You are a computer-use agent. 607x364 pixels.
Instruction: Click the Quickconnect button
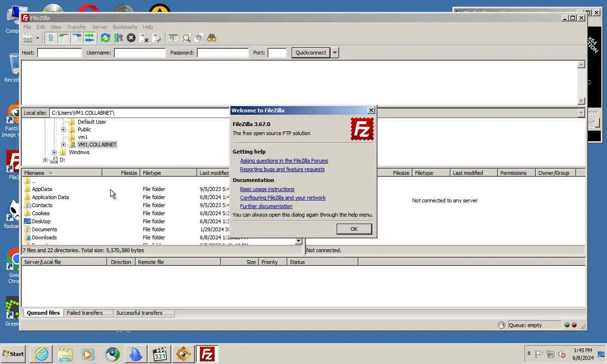[x=311, y=53]
